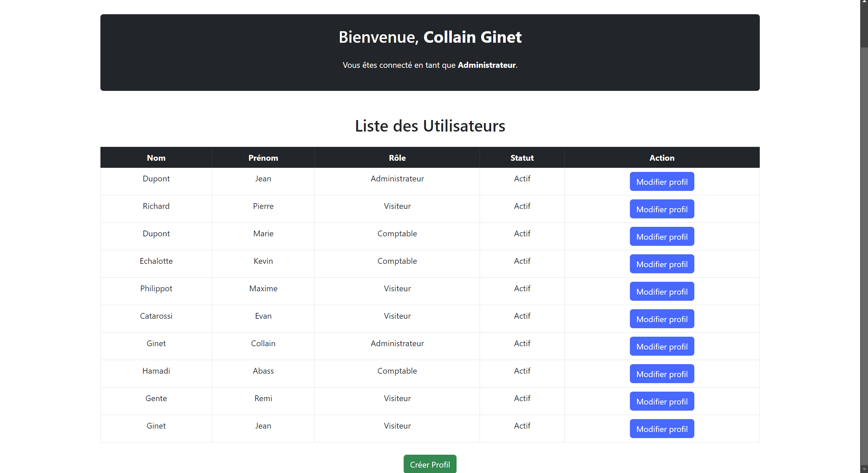The image size is (868, 473).
Task: Click Modifier profil for Hamadi Abass
Action: click(x=662, y=374)
